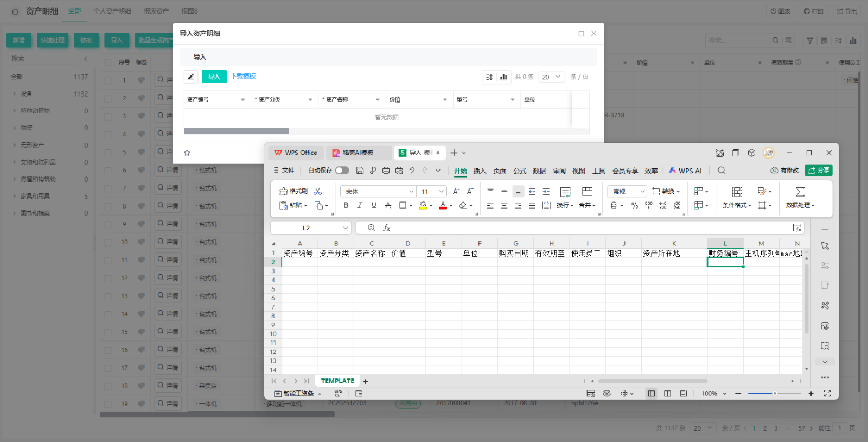Screen dimensions: 868x442
Task: Toggle the 自动保存 auto-save switch
Action: [342, 171]
